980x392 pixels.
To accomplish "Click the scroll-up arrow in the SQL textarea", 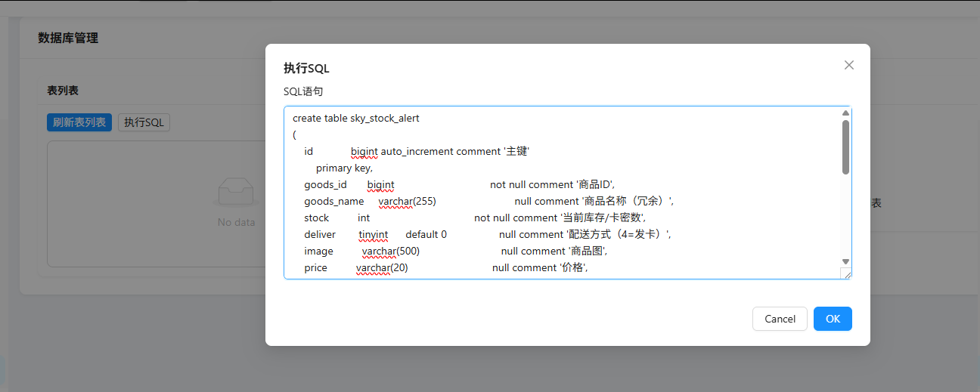I will click(845, 113).
